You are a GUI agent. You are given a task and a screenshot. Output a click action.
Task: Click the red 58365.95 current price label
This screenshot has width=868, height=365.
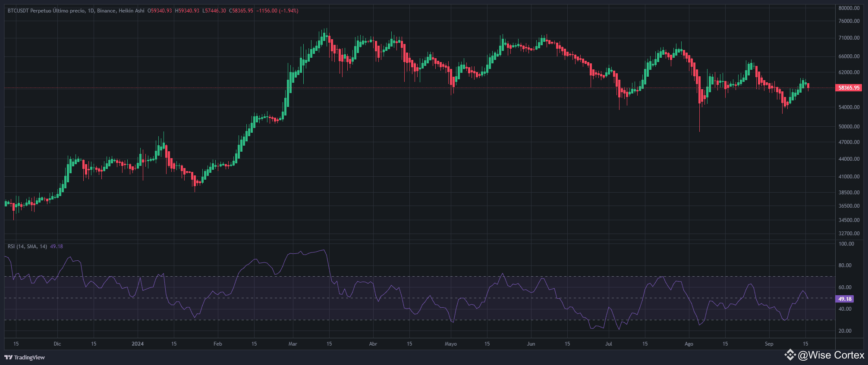(849, 88)
